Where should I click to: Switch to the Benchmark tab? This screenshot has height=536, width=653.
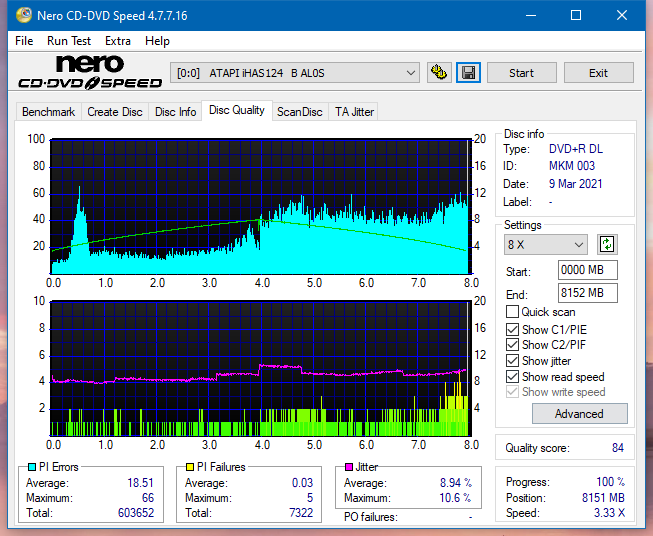point(49,112)
